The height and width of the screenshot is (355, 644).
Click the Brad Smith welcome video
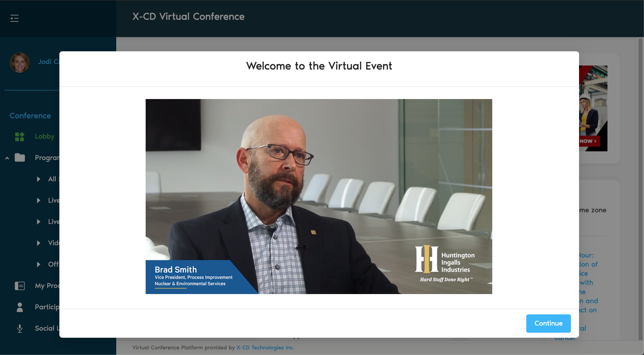pos(319,196)
